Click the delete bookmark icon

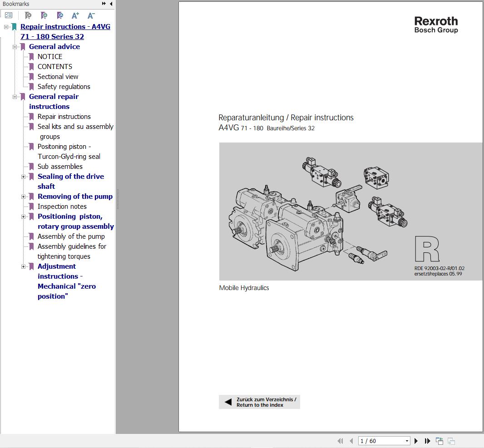28,15
